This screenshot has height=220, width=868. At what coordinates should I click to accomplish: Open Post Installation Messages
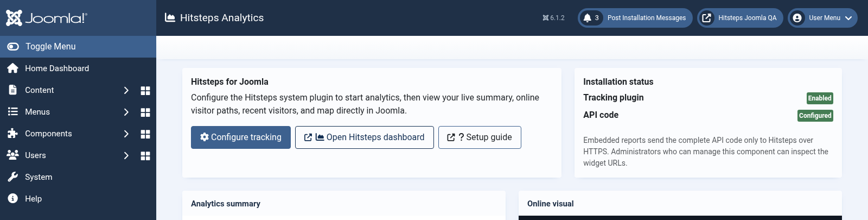[x=635, y=18]
